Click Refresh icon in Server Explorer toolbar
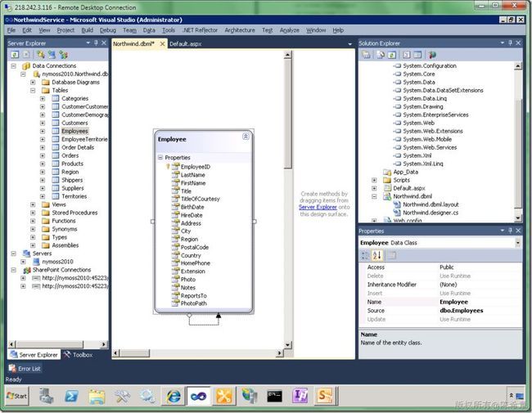Viewport: 532px width, 413px height. 15,54
